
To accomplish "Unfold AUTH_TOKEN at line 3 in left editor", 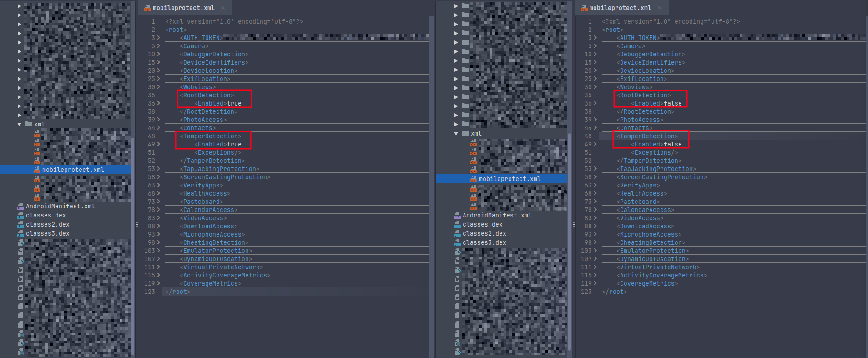I will [158, 38].
